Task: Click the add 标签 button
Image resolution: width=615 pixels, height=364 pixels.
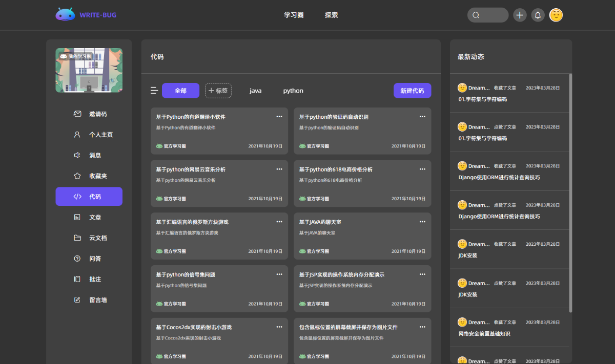Action: coord(218,91)
